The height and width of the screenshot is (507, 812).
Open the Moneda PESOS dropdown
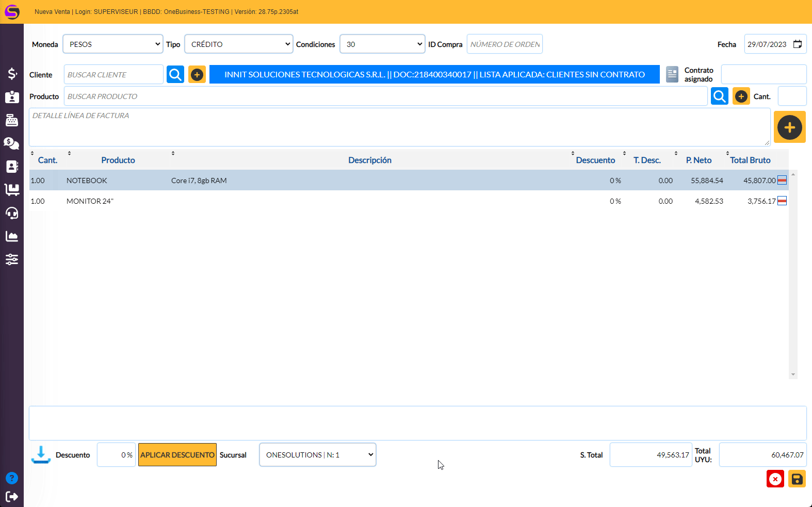pyautogui.click(x=113, y=44)
